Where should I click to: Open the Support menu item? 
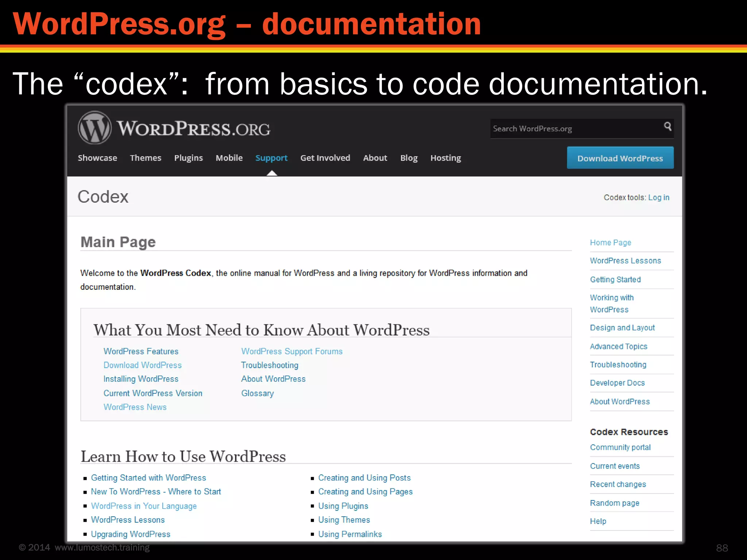click(x=271, y=158)
